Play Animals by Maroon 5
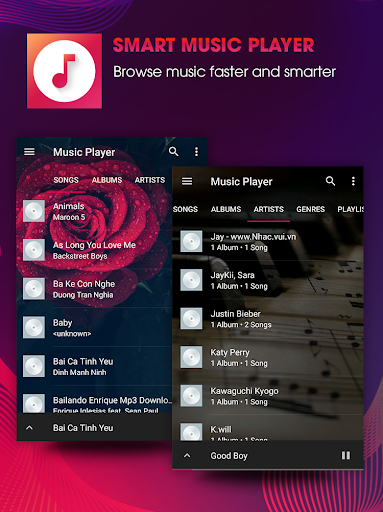The height and width of the screenshot is (512, 383). pos(94,211)
